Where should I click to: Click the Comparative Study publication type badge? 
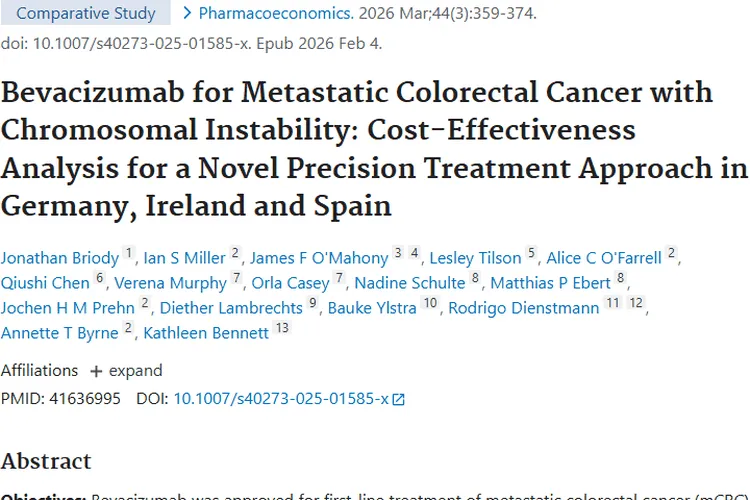(87, 14)
